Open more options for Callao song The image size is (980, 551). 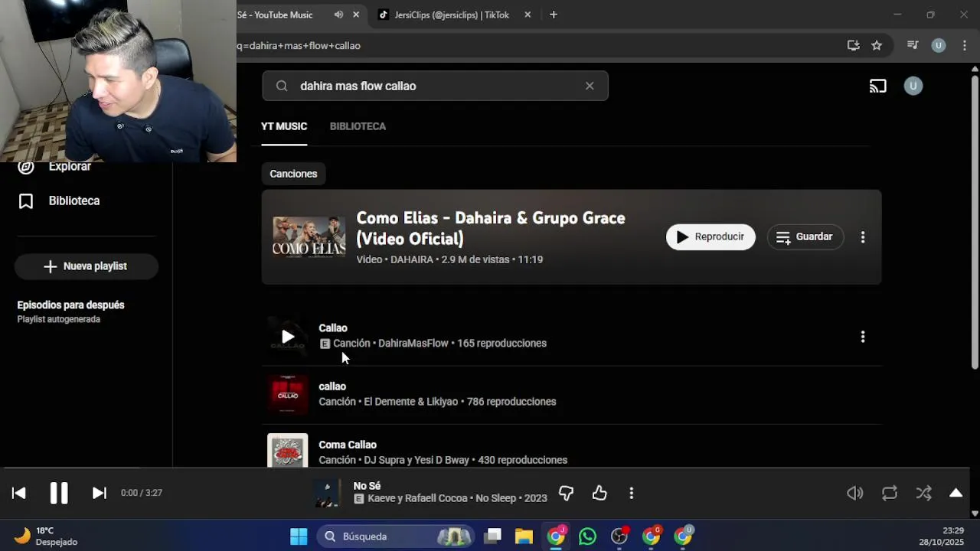(x=863, y=337)
